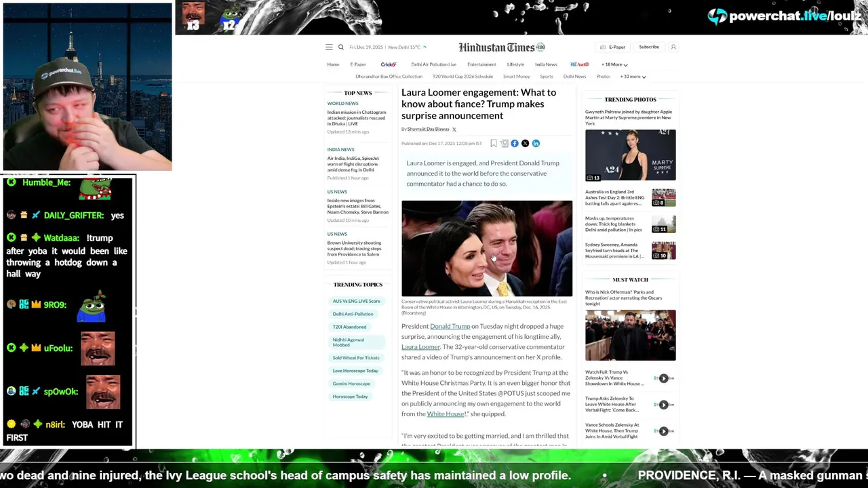Open Air India, IndiGo, SpiceJet fog story

(353, 164)
